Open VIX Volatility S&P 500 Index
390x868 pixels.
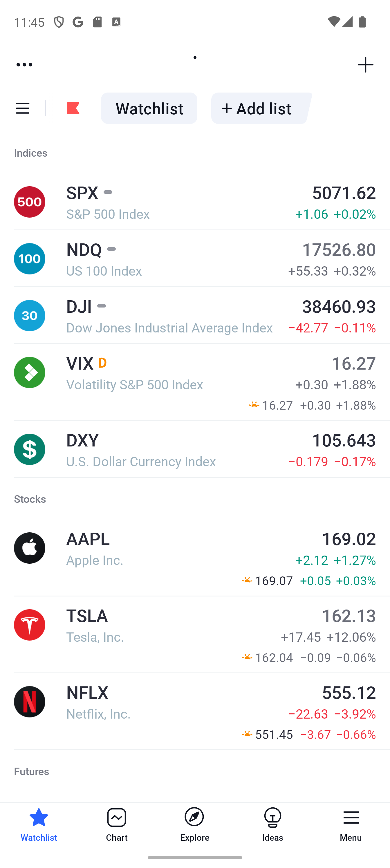tap(195, 382)
